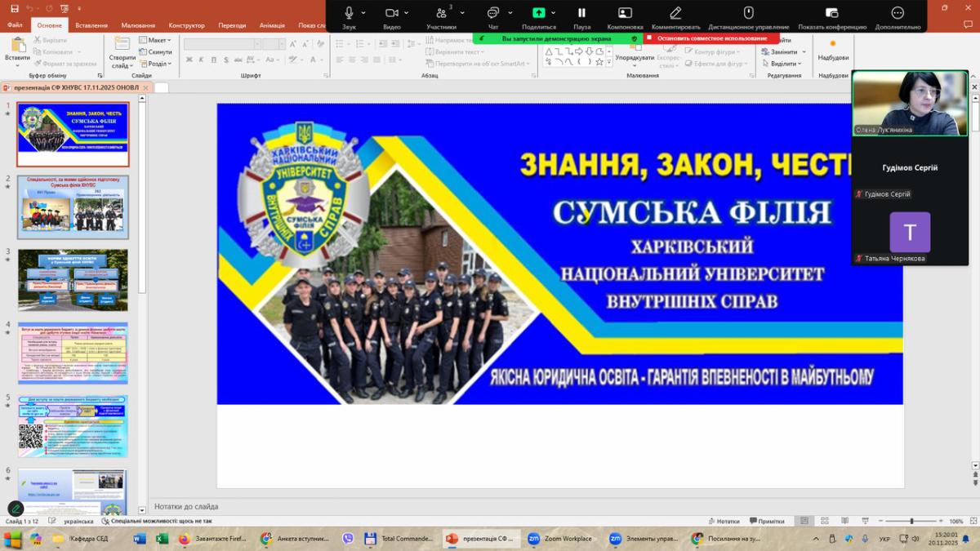980x551 pixels.
Task: Open the Windows Start button
Action: (12, 539)
